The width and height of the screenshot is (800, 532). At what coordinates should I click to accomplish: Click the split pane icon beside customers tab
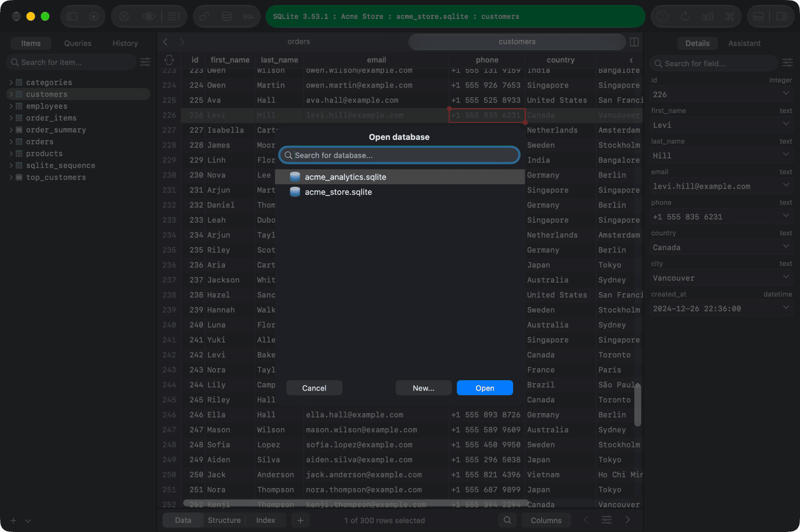tap(634, 42)
